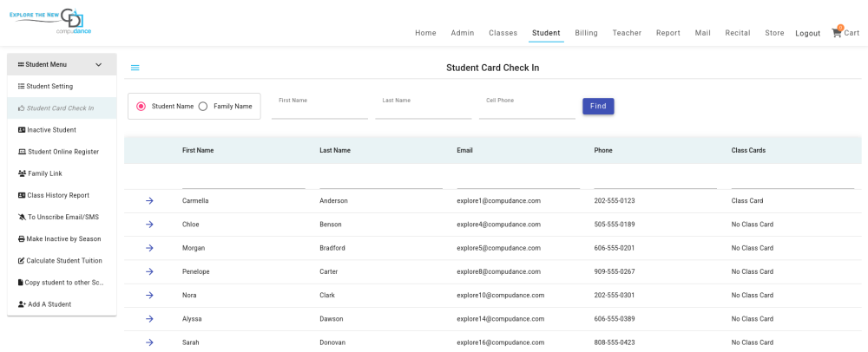Select the Family Name radio button

[203, 107]
